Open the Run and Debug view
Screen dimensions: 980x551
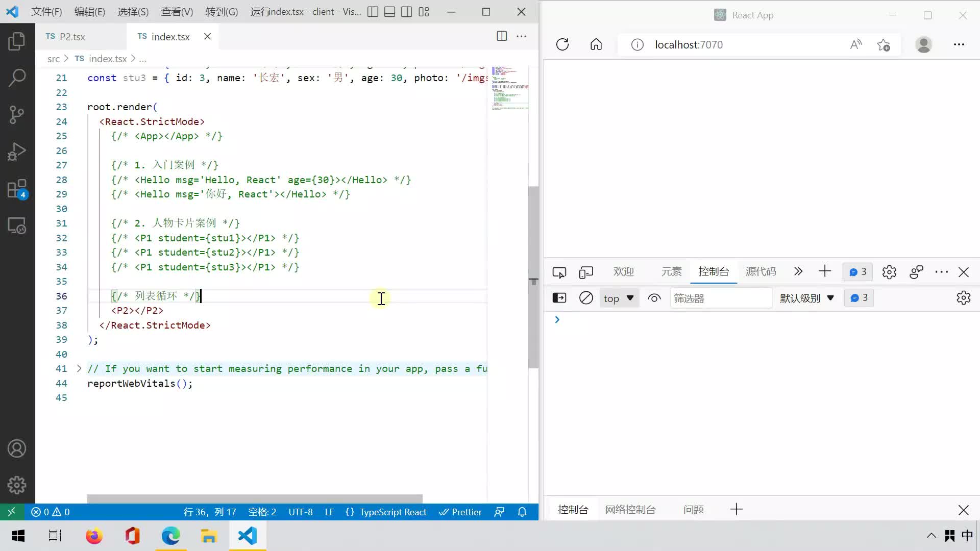(x=17, y=152)
